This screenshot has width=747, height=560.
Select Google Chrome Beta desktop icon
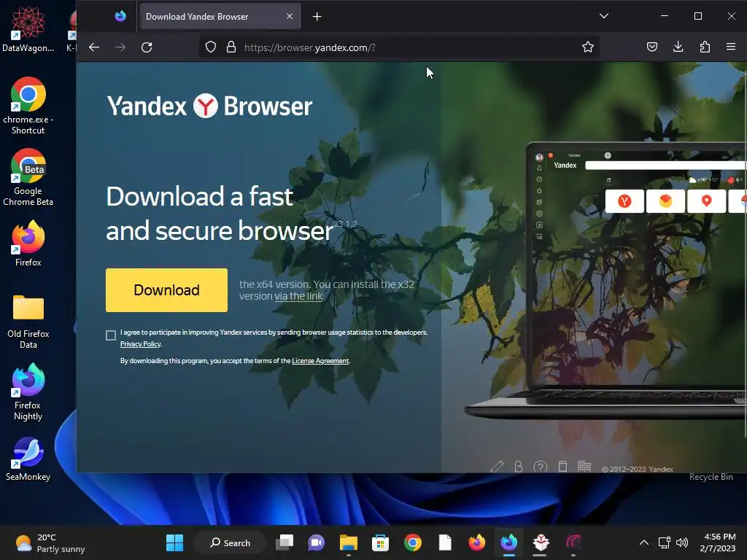tap(28, 177)
